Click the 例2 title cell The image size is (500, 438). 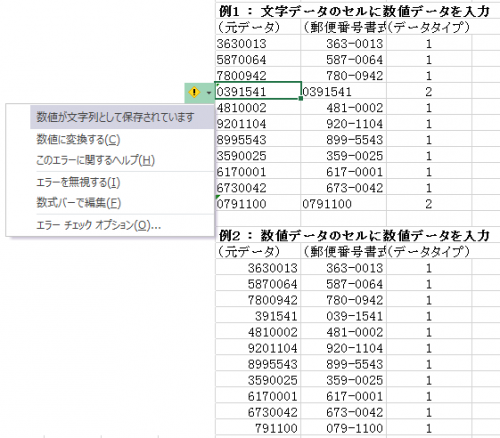pos(354,235)
